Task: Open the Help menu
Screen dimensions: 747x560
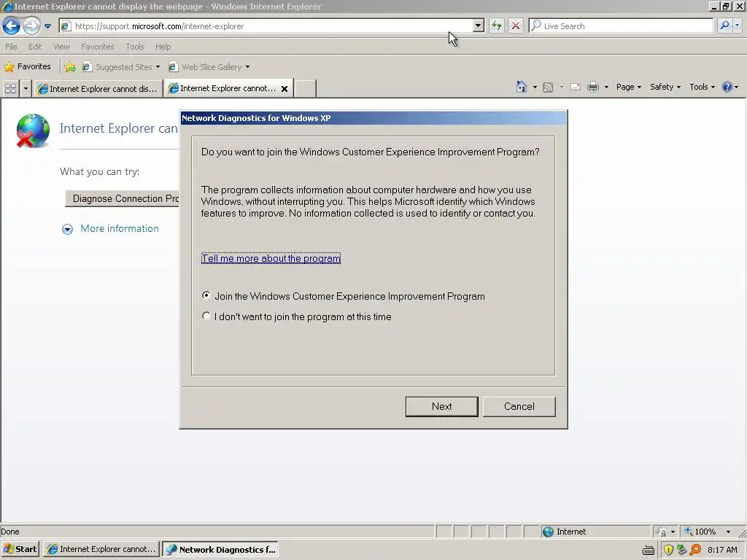Action: pos(163,47)
